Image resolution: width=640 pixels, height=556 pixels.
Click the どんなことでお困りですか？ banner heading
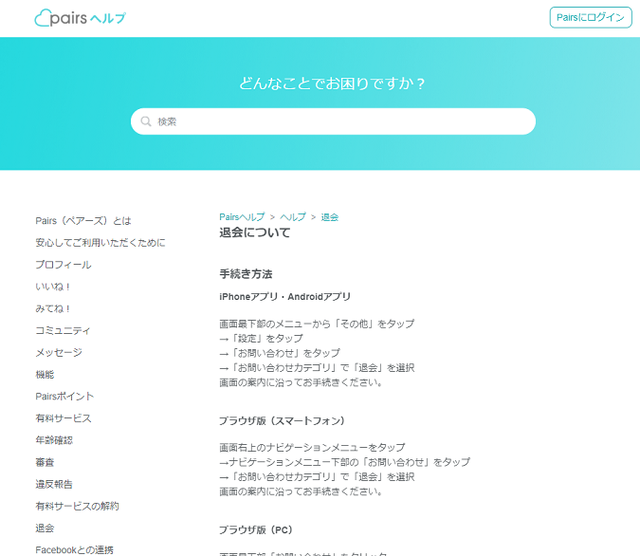point(332,84)
